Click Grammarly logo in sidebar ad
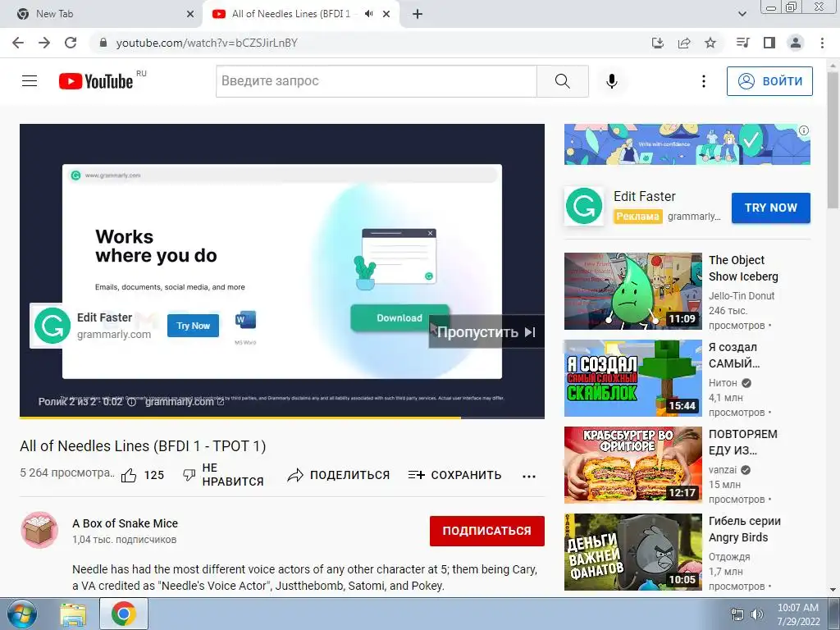This screenshot has height=630, width=840. 584,206
